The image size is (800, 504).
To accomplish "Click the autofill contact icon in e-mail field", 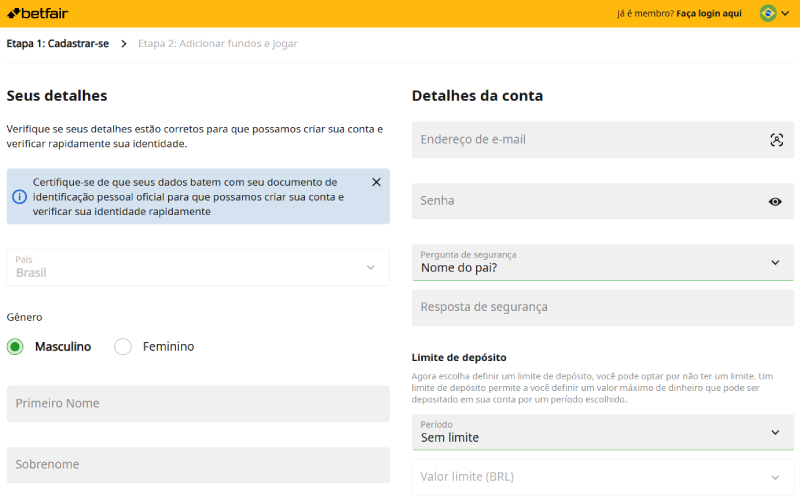I will coord(777,140).
